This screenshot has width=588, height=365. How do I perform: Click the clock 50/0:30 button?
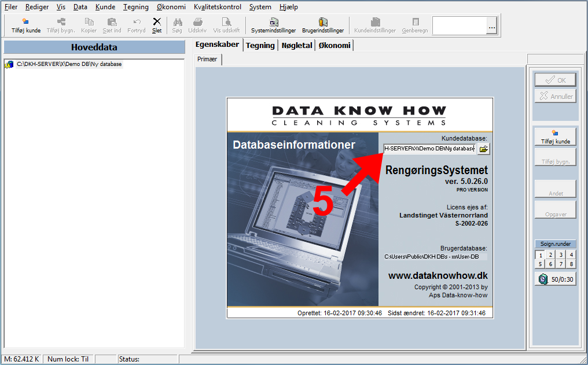[x=556, y=279]
